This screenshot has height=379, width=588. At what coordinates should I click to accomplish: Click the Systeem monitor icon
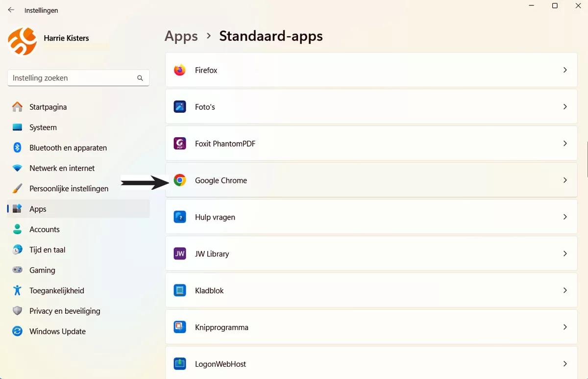coord(17,127)
